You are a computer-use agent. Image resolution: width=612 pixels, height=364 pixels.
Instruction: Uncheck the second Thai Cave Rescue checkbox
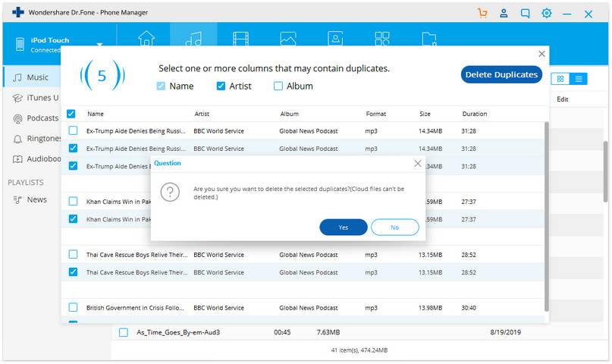pyautogui.click(x=73, y=272)
